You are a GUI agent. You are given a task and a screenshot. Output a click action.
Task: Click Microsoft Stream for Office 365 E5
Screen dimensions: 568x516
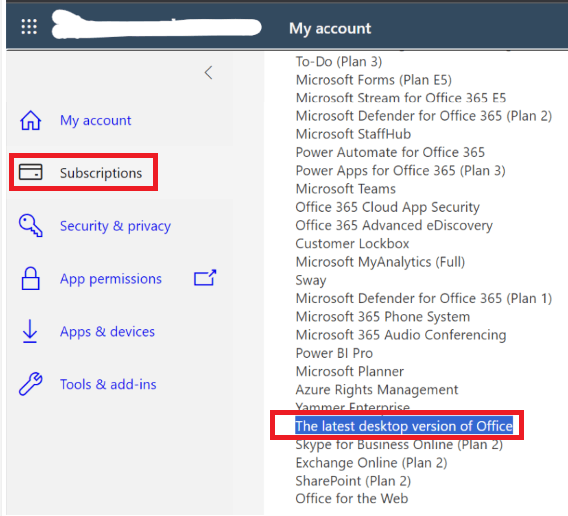click(x=401, y=98)
